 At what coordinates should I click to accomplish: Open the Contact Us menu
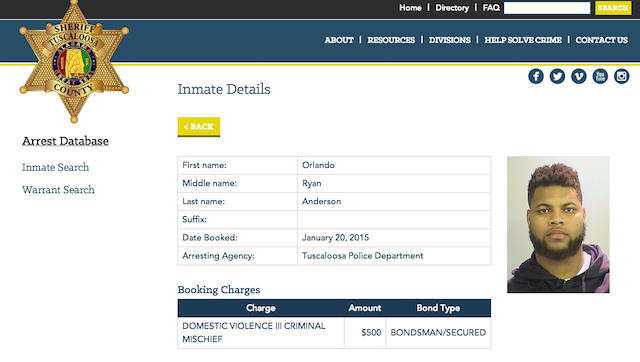coord(602,40)
